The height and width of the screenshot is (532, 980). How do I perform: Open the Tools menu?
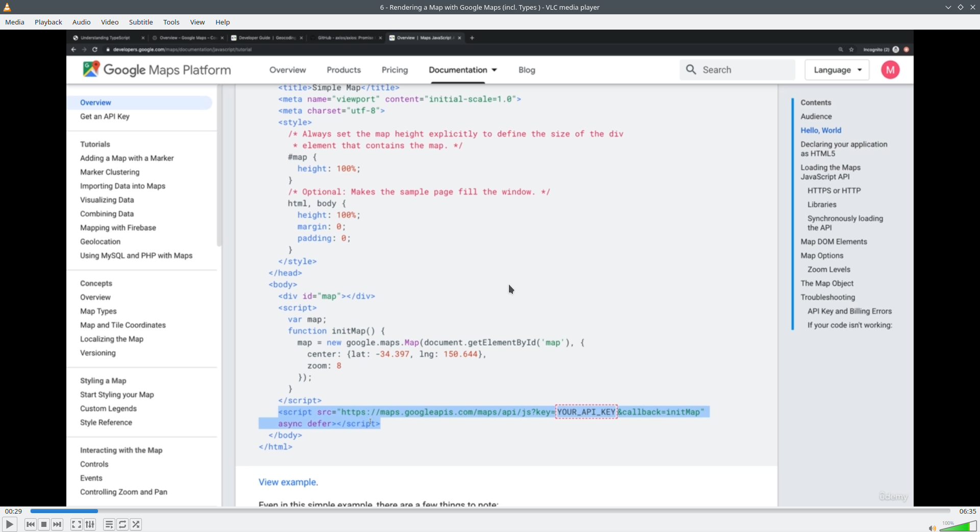pyautogui.click(x=171, y=22)
